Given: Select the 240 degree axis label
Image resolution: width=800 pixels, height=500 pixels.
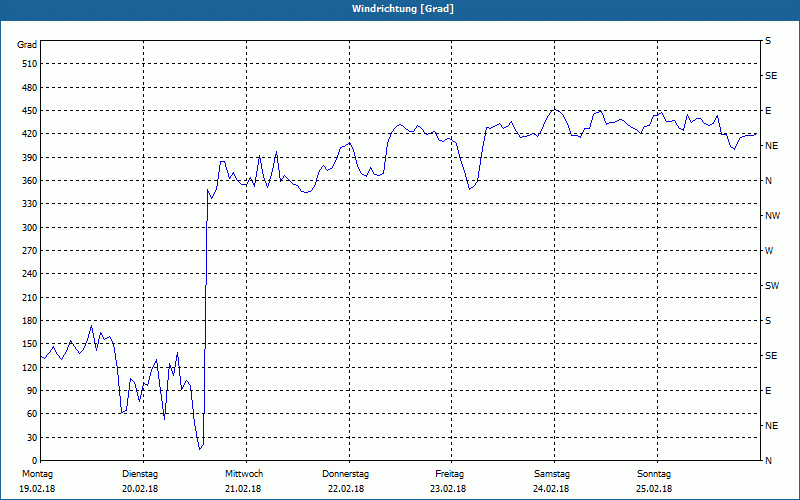Looking at the screenshot, I should tap(30, 274).
